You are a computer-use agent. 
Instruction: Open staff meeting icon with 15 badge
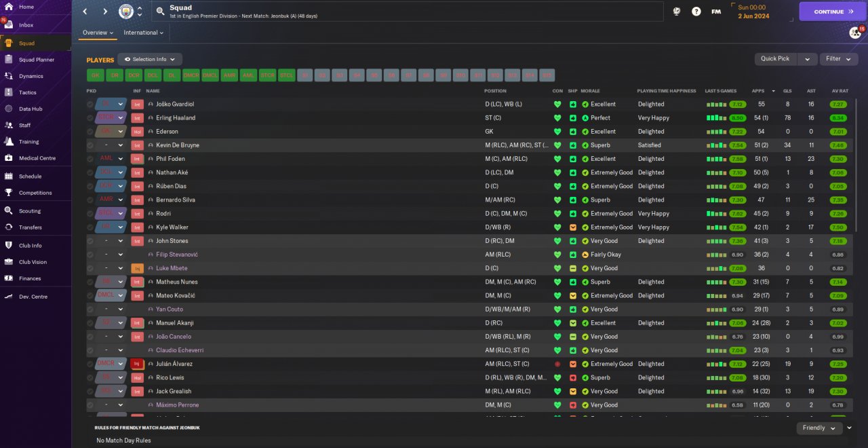point(856,33)
